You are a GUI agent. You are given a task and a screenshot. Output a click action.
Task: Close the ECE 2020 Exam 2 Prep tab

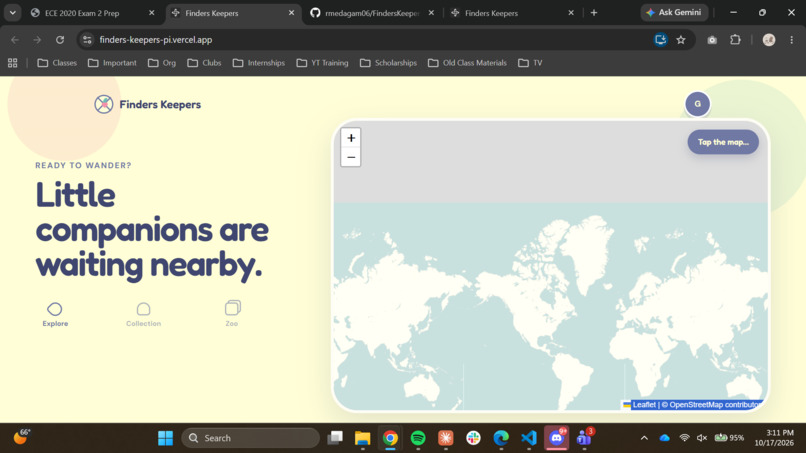(x=152, y=13)
